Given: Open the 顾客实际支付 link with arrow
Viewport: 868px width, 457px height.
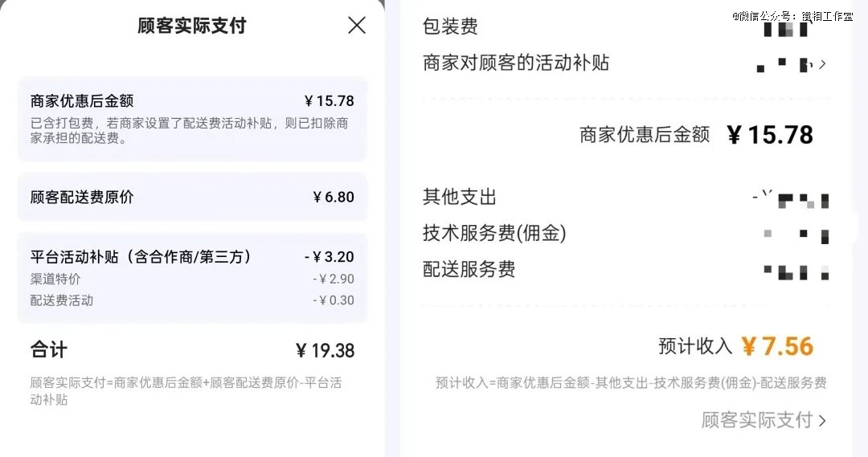Looking at the screenshot, I should point(763,420).
